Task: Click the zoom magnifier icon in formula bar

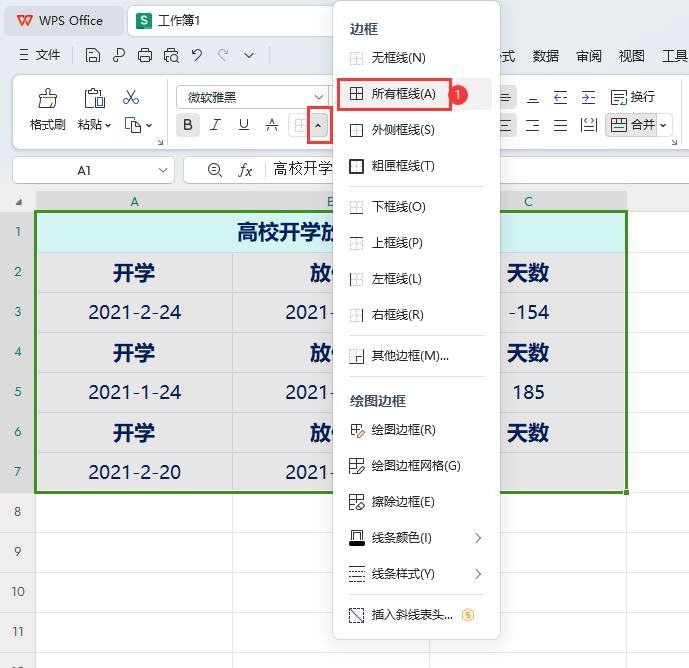Action: 214,170
